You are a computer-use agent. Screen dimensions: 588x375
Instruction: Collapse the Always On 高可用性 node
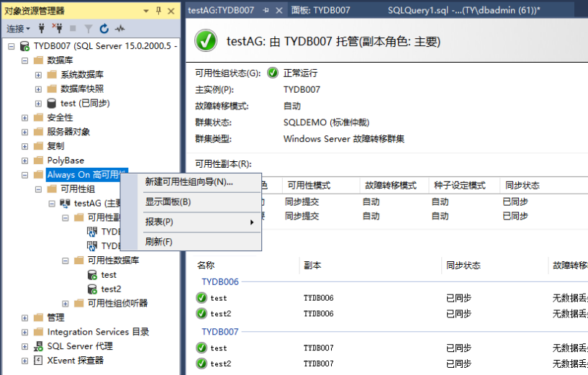coord(24,175)
